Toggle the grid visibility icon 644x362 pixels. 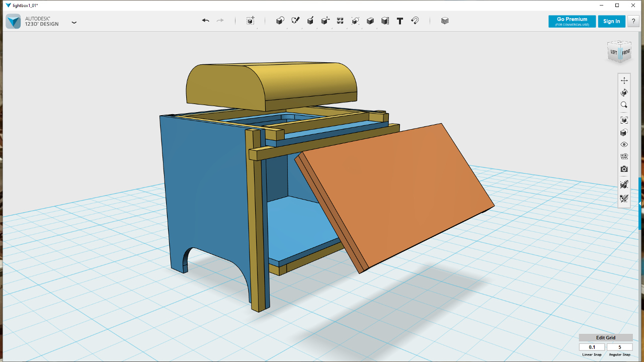pyautogui.click(x=624, y=157)
